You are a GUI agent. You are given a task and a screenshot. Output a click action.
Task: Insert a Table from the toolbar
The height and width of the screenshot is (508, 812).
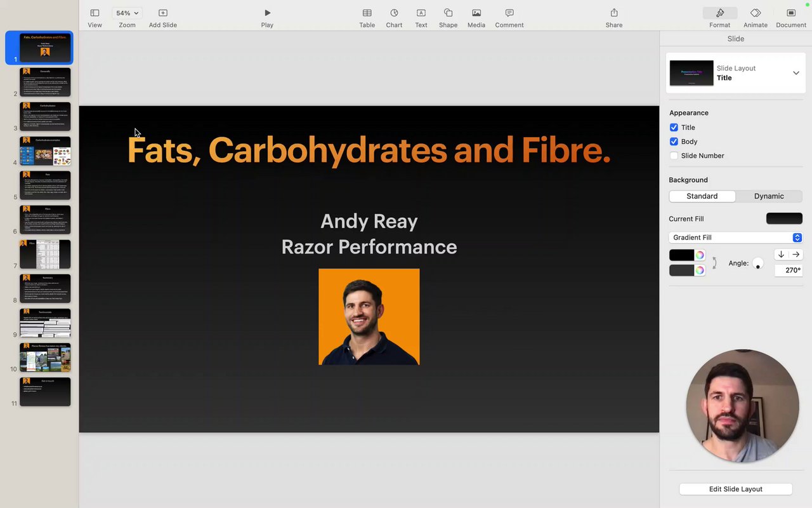tap(367, 13)
